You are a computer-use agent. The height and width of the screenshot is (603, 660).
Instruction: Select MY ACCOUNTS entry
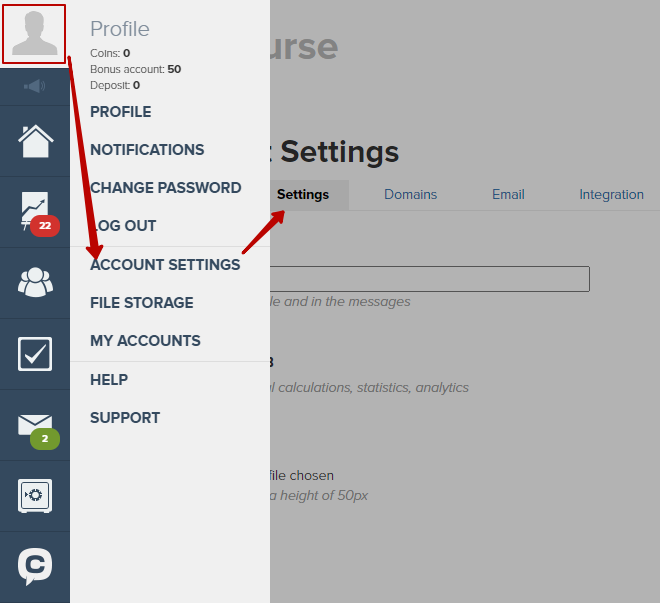point(145,340)
